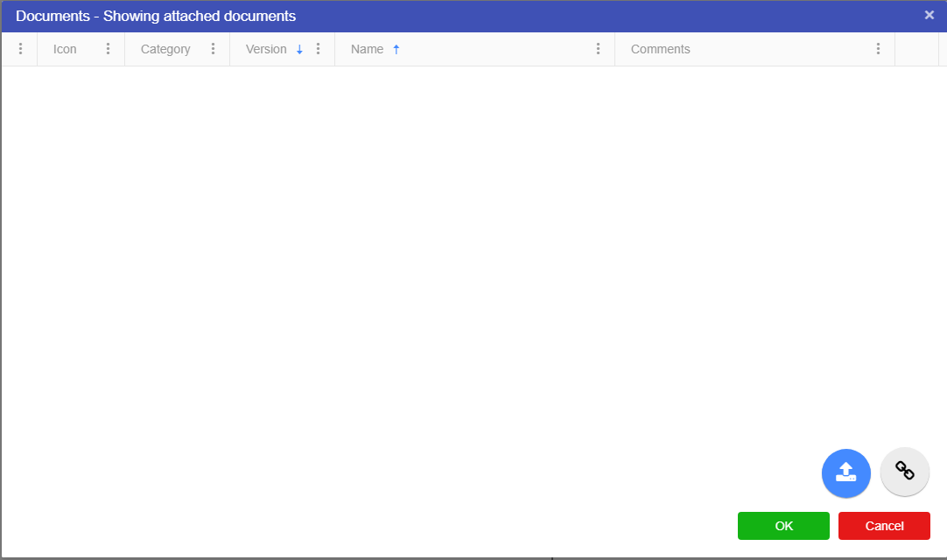
Task: Click the Version column header label
Action: [x=266, y=49]
